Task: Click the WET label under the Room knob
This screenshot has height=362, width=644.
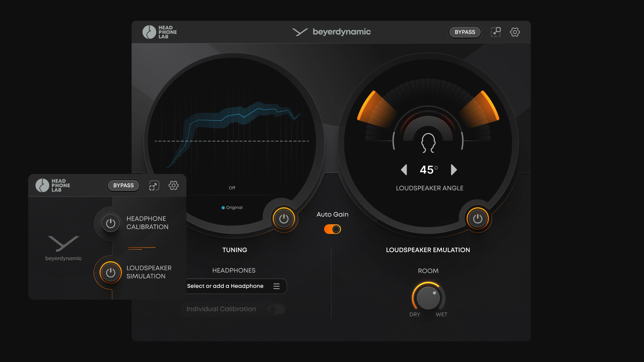Action: click(441, 314)
